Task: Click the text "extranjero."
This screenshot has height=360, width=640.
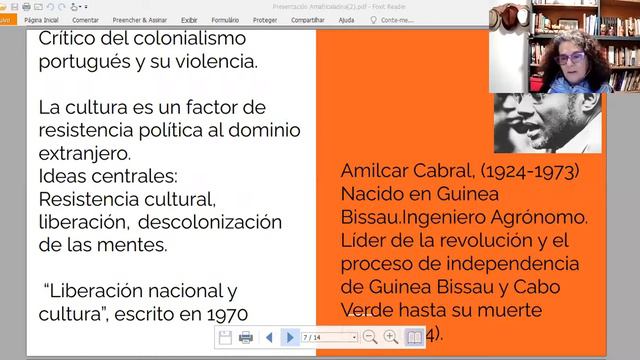Action: click(85, 154)
